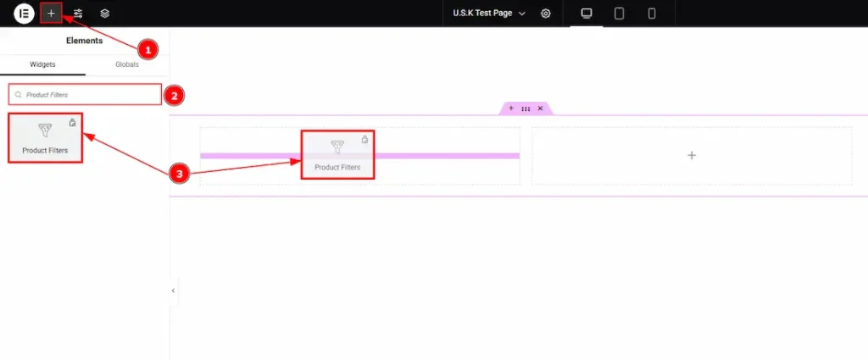The width and height of the screenshot is (868, 360).
Task: Switch to tablet preview mode
Action: pos(619,14)
